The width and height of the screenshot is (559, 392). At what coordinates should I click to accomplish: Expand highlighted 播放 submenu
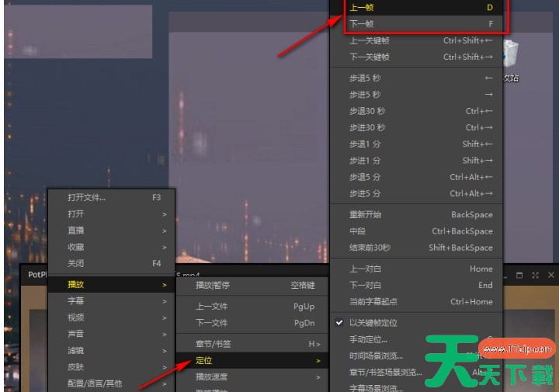(112, 284)
